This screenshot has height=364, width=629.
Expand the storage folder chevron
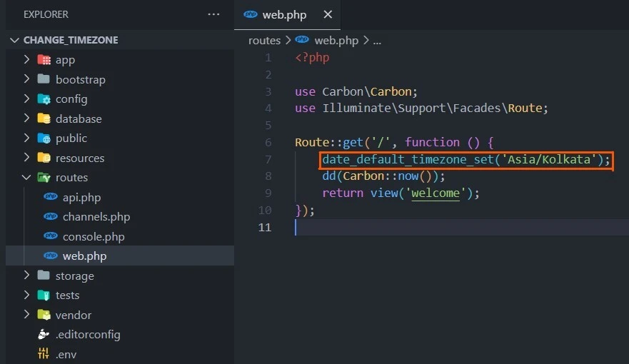click(x=26, y=275)
